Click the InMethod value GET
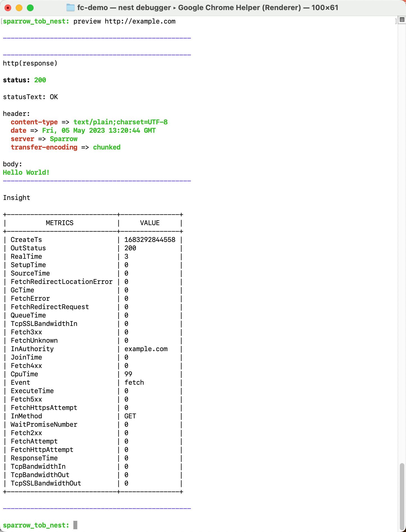Viewport: 406px width, 532px height. click(130, 416)
